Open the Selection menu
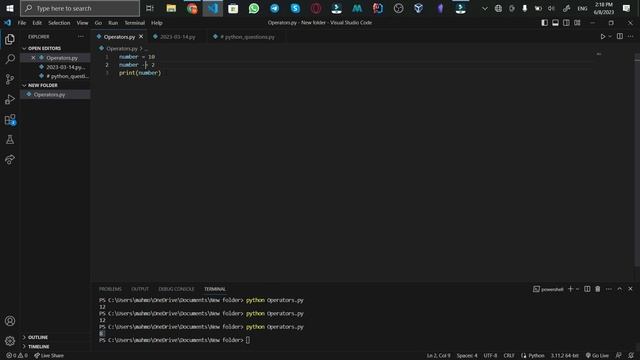This screenshot has width=640, height=360. [x=59, y=23]
